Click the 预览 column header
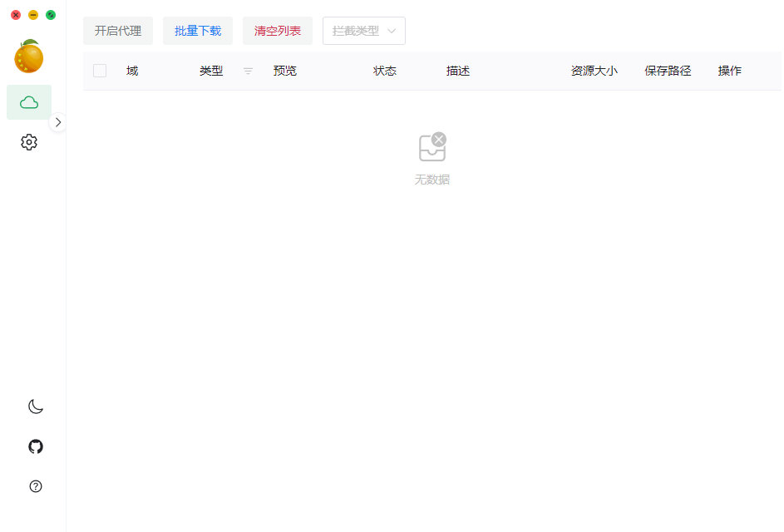 pos(285,71)
